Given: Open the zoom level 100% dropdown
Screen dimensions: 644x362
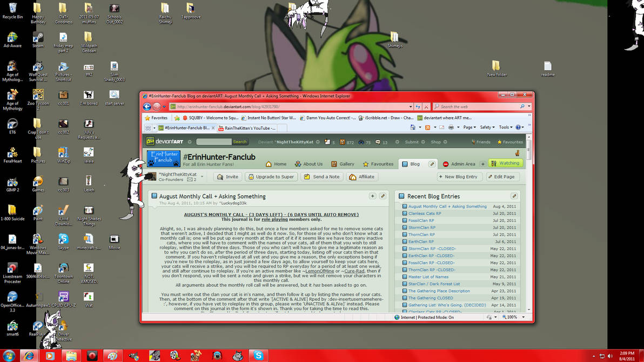Looking at the screenshot, I should coord(523,317).
